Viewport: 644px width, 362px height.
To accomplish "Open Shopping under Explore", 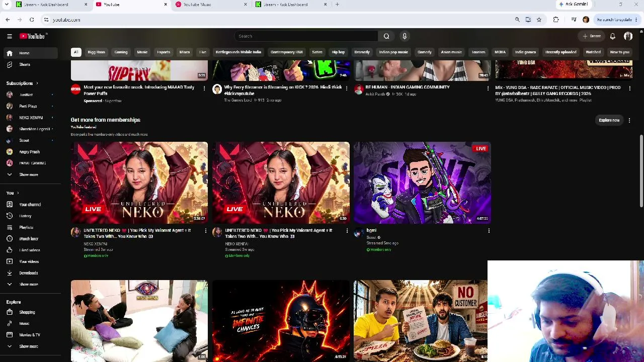I will tap(27, 312).
